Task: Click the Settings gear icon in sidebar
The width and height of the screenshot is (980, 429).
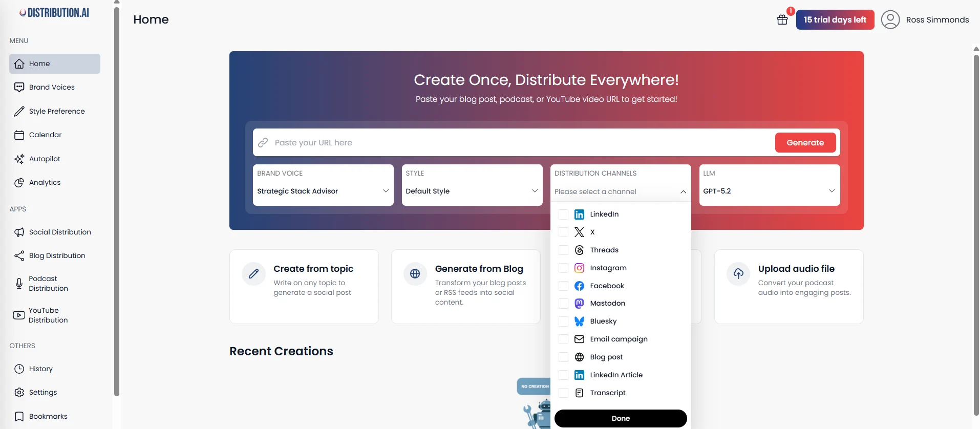Action: click(19, 393)
